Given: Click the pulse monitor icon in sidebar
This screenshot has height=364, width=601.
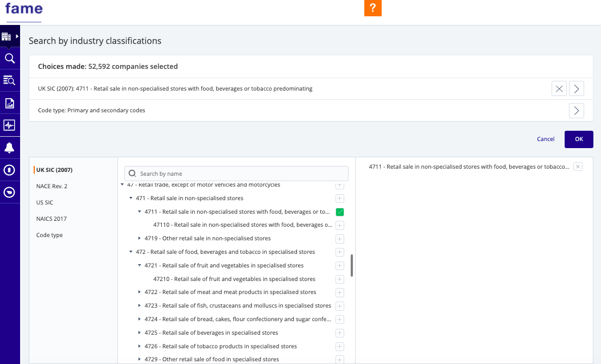Looking at the screenshot, I should [x=9, y=125].
